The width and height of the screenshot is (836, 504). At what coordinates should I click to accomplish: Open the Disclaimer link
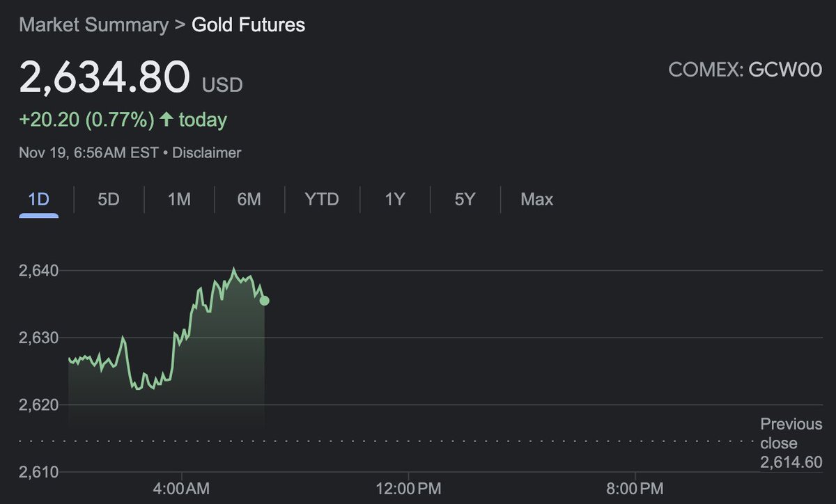pyautogui.click(x=206, y=152)
